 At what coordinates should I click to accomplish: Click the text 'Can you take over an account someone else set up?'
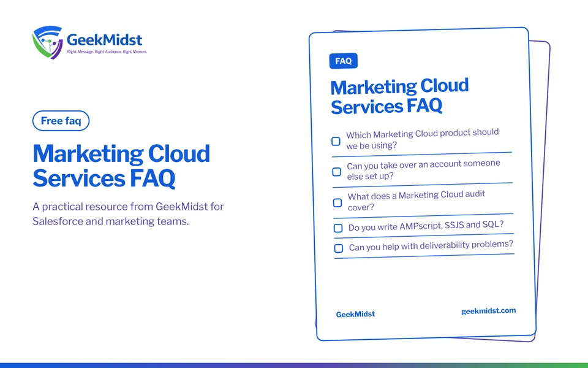423,170
